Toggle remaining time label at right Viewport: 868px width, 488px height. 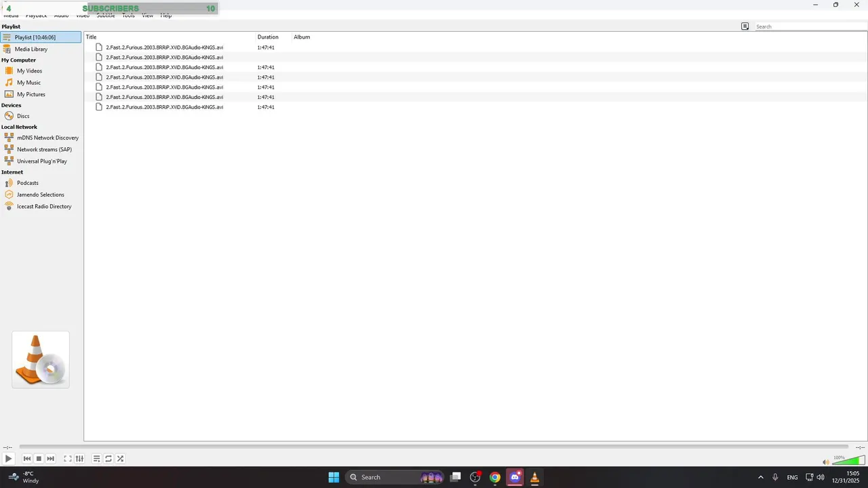point(860,447)
